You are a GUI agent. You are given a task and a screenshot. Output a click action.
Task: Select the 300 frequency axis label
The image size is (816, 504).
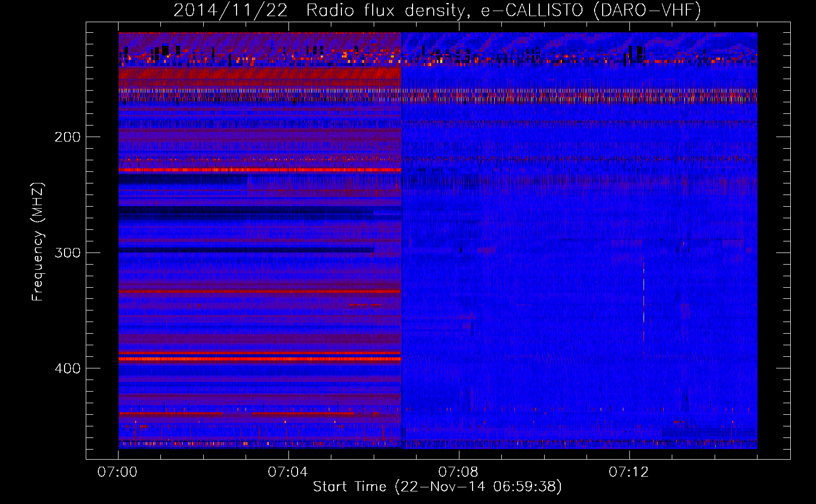click(x=68, y=253)
